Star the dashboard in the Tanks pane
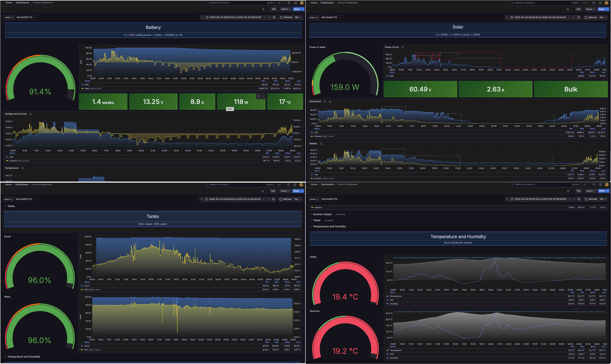Screen dimensions: 611x364 (263, 191)
